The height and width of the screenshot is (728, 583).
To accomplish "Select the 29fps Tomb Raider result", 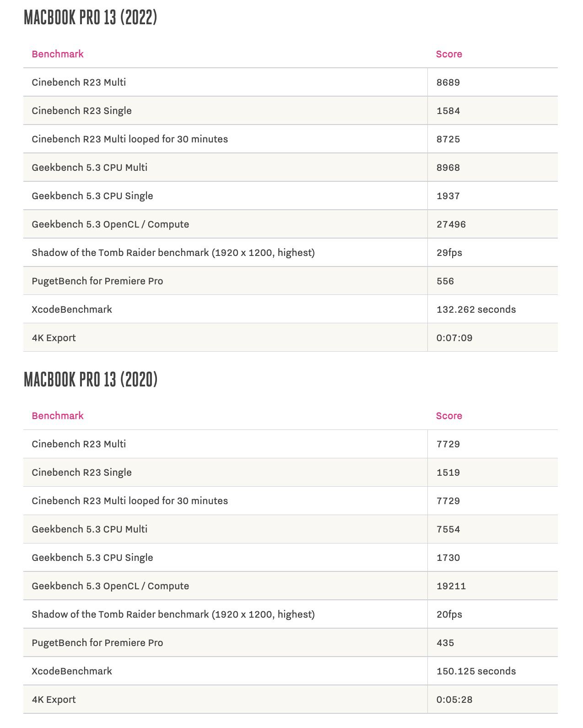I will 449,253.
